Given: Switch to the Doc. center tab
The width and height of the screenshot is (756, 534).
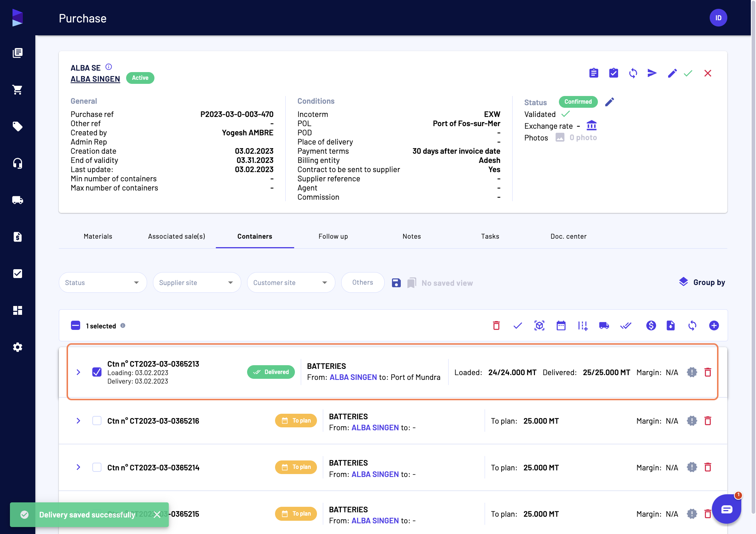Looking at the screenshot, I should pos(568,236).
